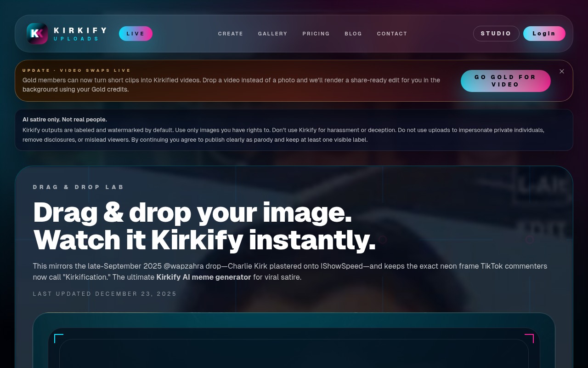Dismiss the Video Swaps Live update banner
The height and width of the screenshot is (368, 588).
coord(561,71)
